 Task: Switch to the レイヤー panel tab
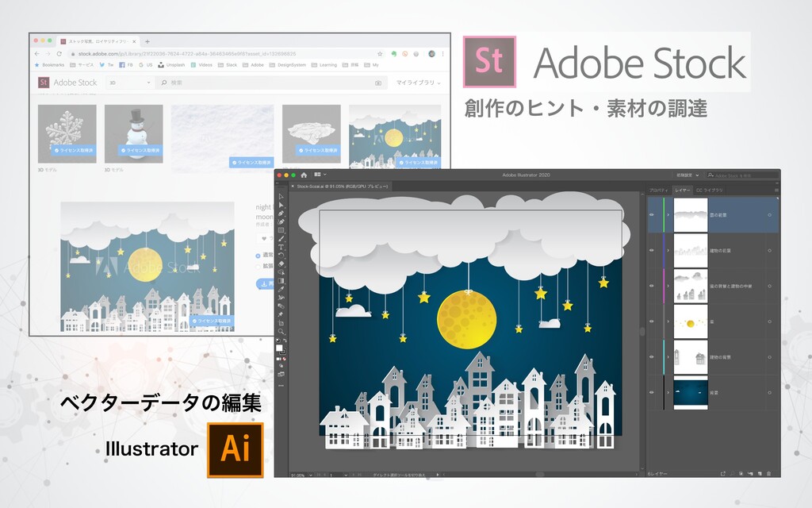click(682, 190)
